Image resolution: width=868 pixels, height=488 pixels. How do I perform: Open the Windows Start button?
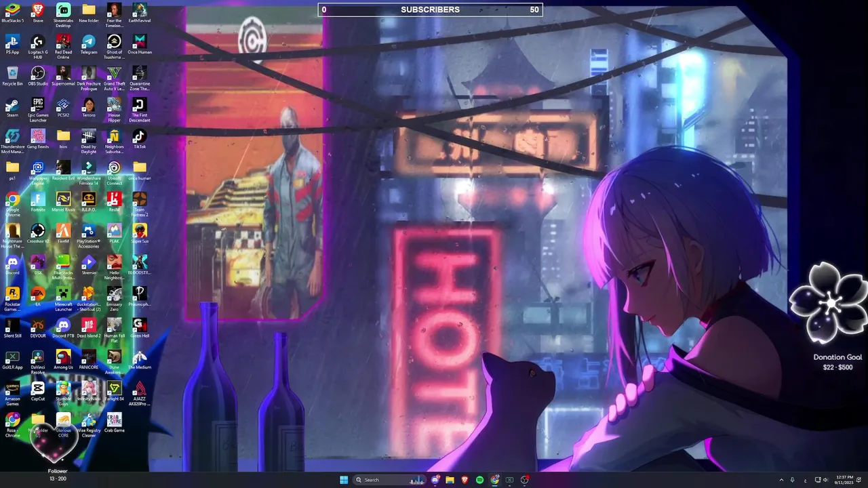point(344,480)
